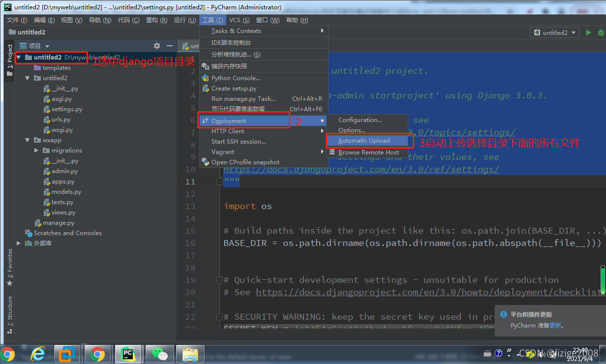The width and height of the screenshot is (606, 364).
Task: Choose Options... in the Deployment submenu
Action: coord(367,130)
